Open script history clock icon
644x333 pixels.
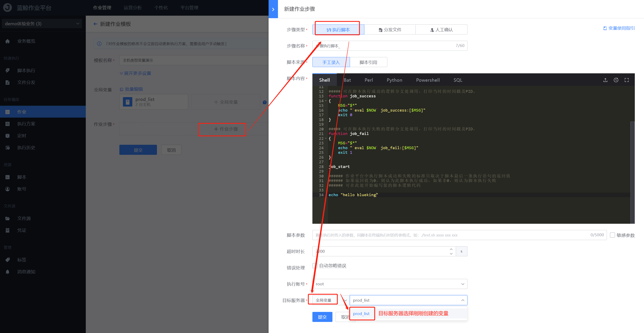[616, 80]
